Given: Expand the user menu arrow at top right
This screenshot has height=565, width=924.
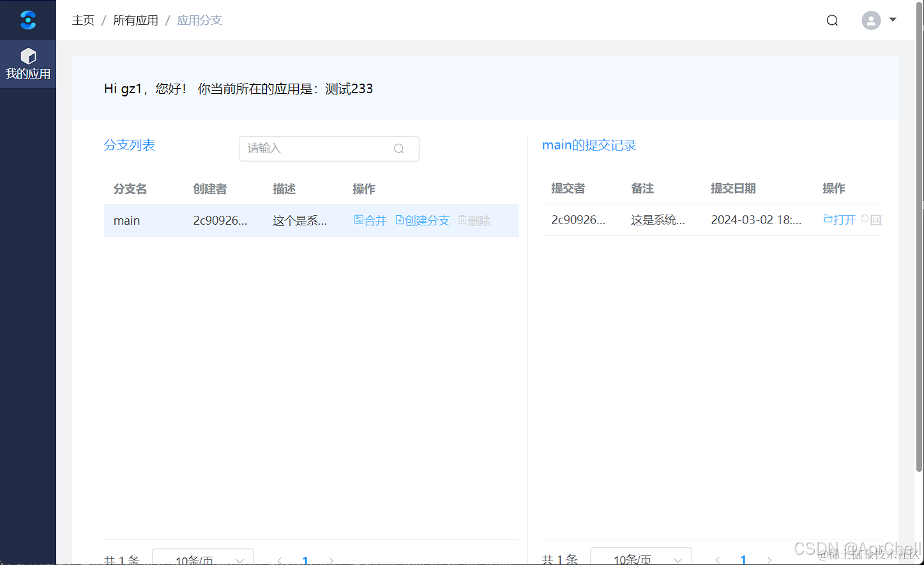Looking at the screenshot, I should click(892, 20).
